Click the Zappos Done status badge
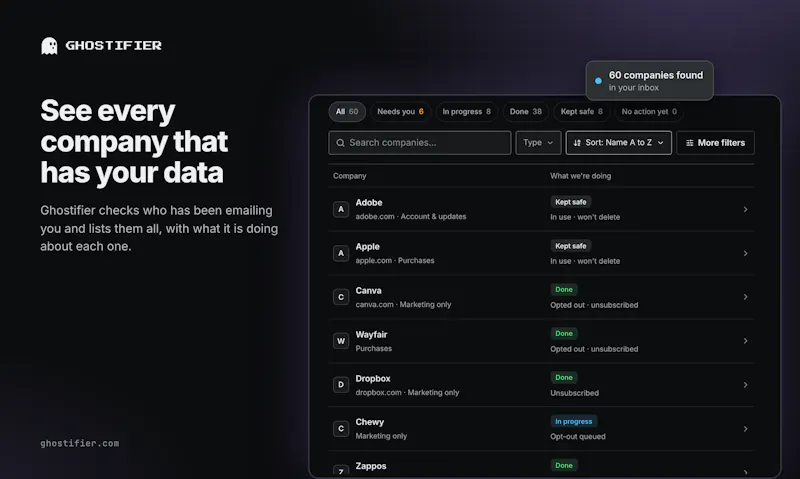The height and width of the screenshot is (479, 800). [564, 465]
